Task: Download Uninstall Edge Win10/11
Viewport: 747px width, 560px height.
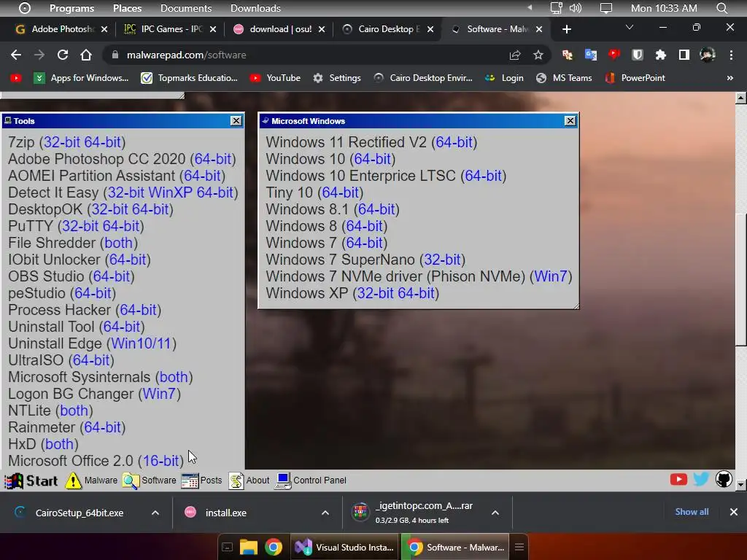Action: pos(141,343)
